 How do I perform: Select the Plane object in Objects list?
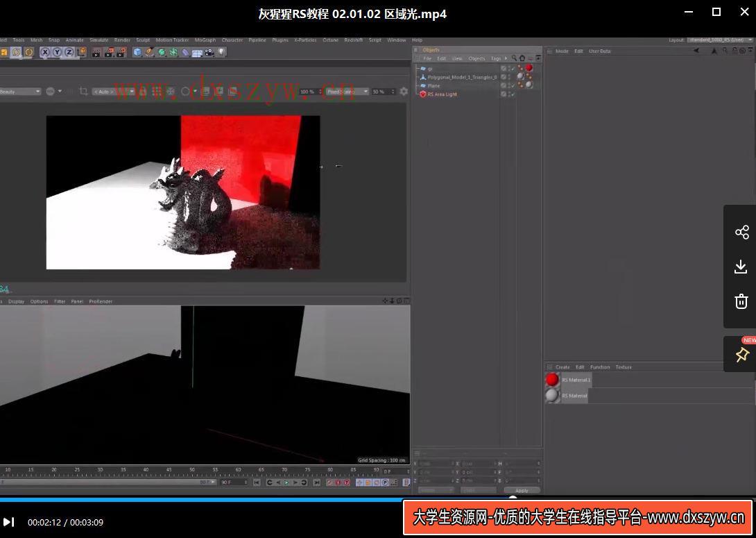click(433, 85)
